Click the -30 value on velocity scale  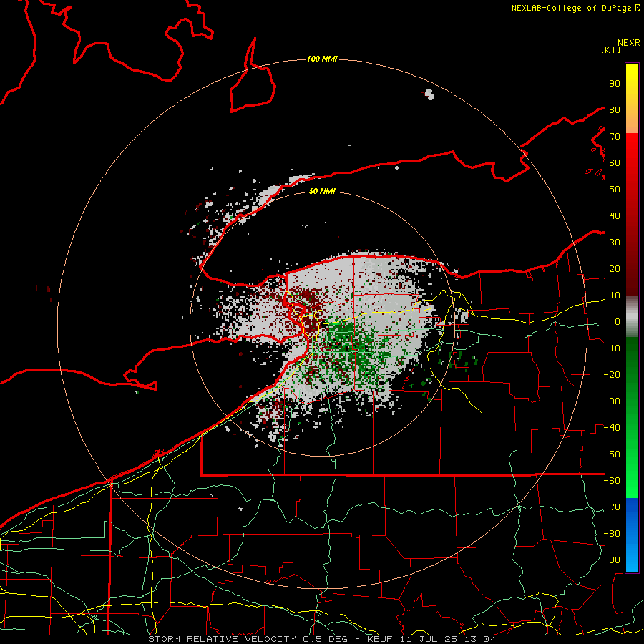(x=612, y=401)
